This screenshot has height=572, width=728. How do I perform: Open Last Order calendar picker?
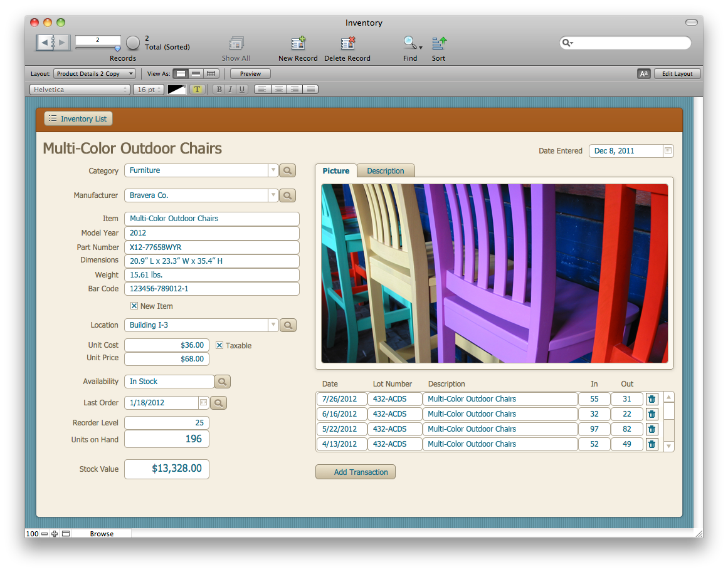pos(203,403)
